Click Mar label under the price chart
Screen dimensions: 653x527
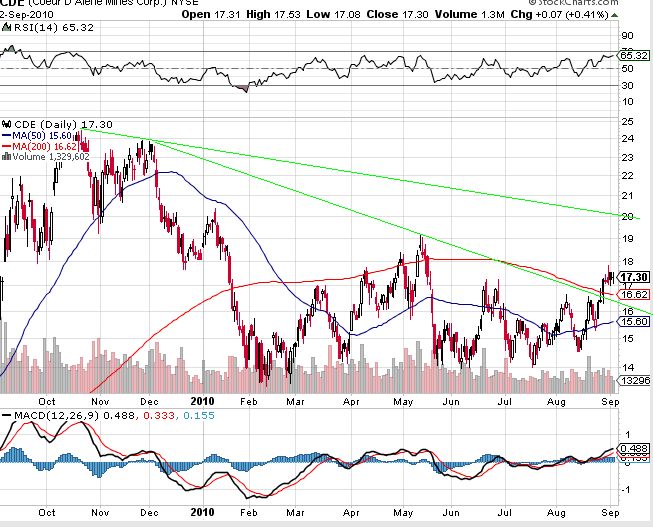pyautogui.click(x=295, y=402)
